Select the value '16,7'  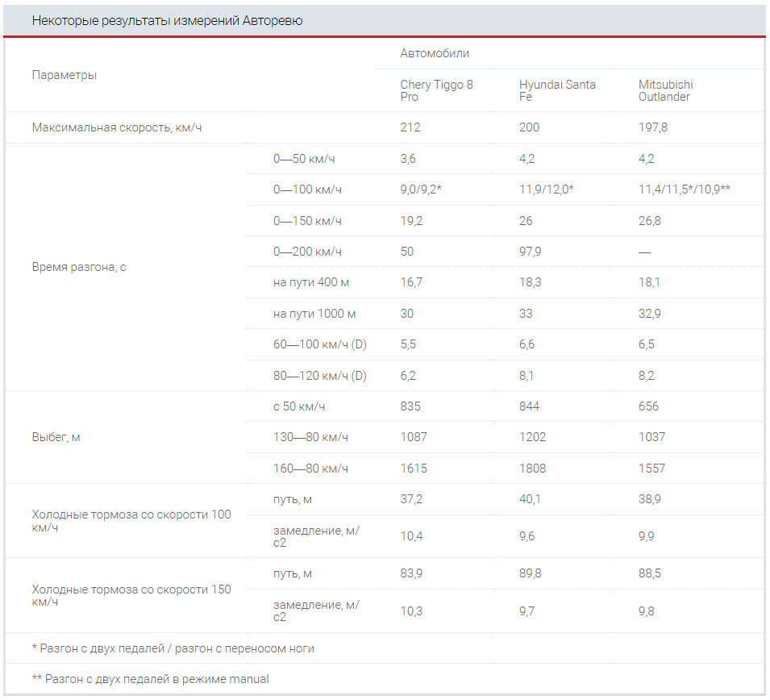click(x=411, y=282)
